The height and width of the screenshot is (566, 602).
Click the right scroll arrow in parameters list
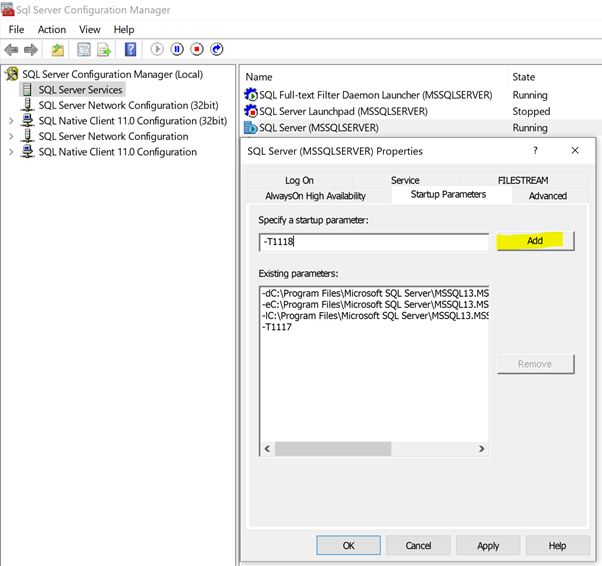pos(481,448)
